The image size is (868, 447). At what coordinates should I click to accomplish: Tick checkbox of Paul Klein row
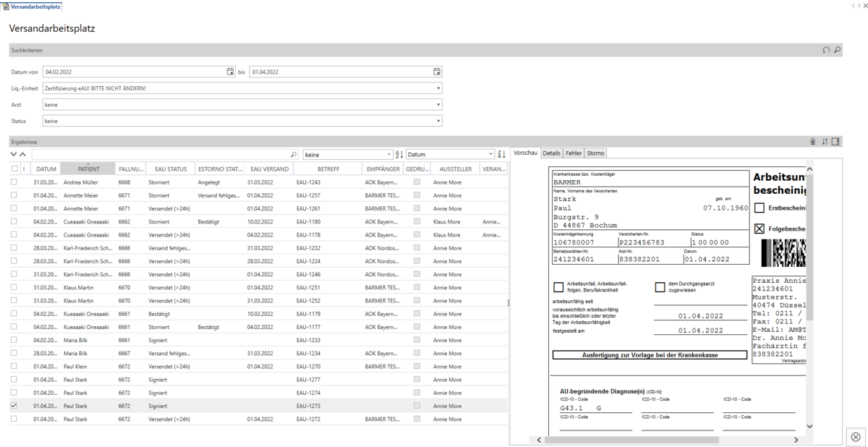pos(14,366)
